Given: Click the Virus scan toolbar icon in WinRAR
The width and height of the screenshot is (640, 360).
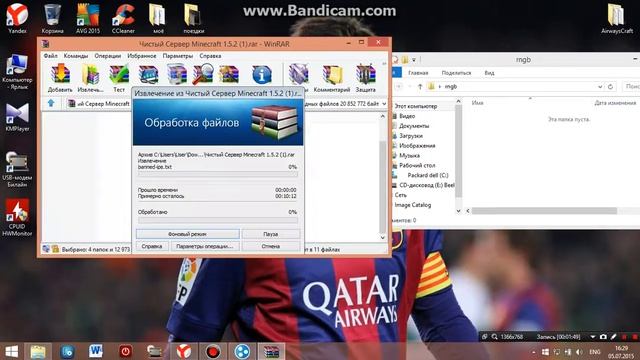Looking at the screenshot, I should 299,75.
